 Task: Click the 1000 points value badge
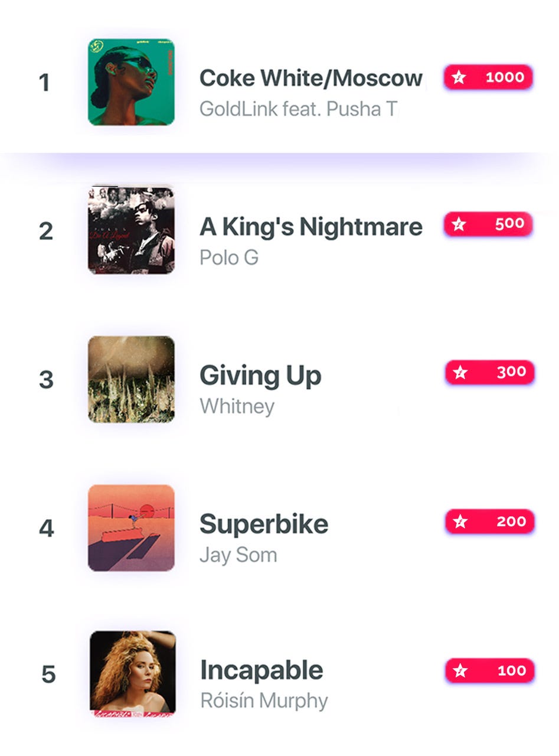pyautogui.click(x=489, y=77)
